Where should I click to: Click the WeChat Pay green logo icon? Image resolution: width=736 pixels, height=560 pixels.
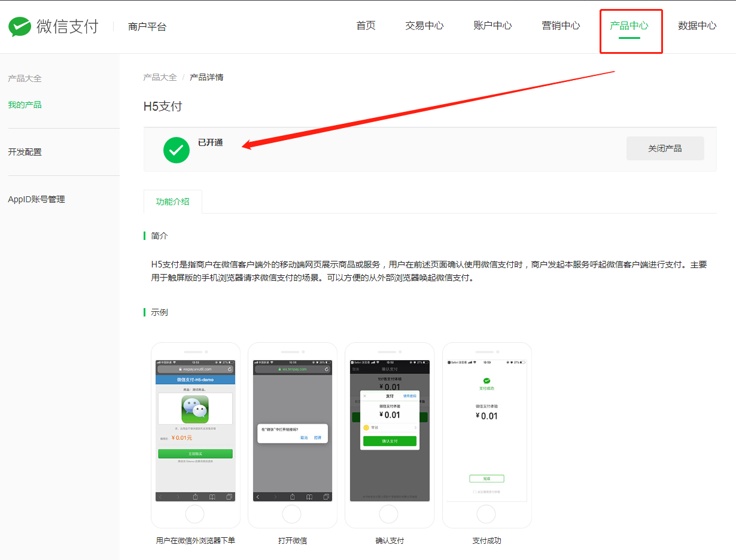coord(20,27)
